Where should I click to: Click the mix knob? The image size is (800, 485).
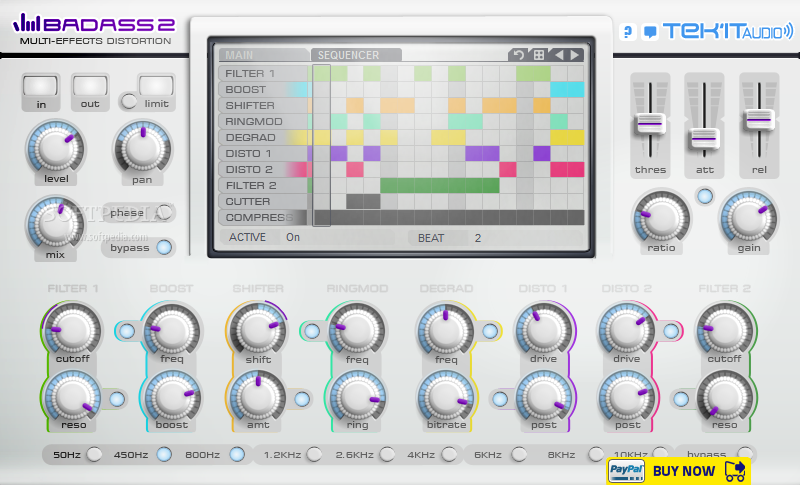click(55, 223)
